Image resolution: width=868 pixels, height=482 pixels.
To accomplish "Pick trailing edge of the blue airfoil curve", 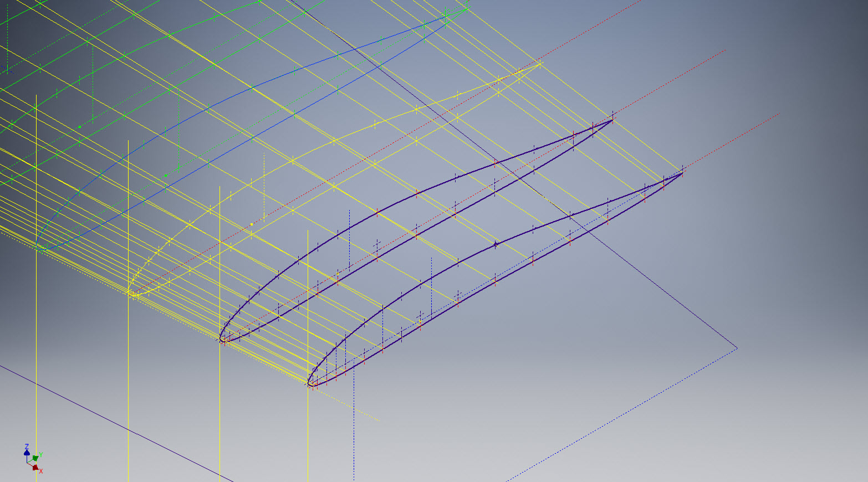I will click(446, 17).
